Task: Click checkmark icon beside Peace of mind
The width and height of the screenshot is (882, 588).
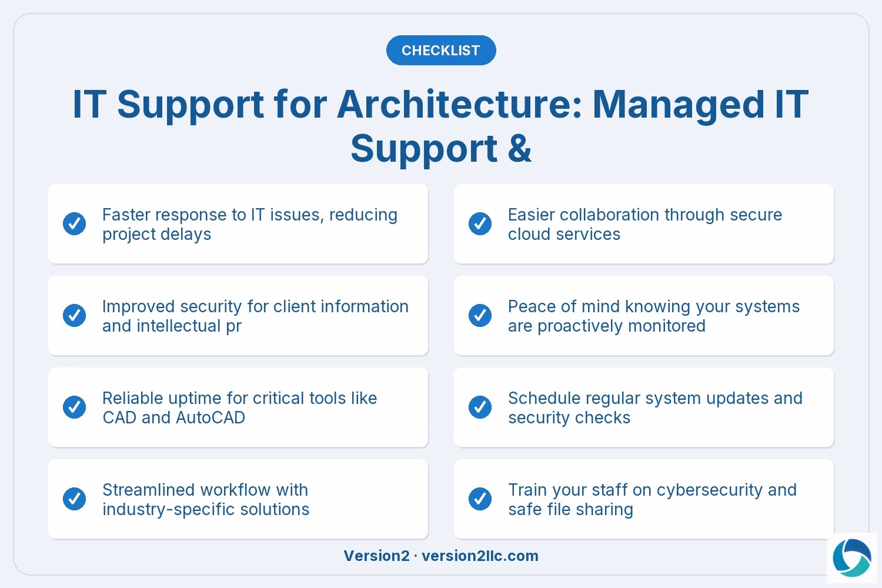Action: pos(480,316)
